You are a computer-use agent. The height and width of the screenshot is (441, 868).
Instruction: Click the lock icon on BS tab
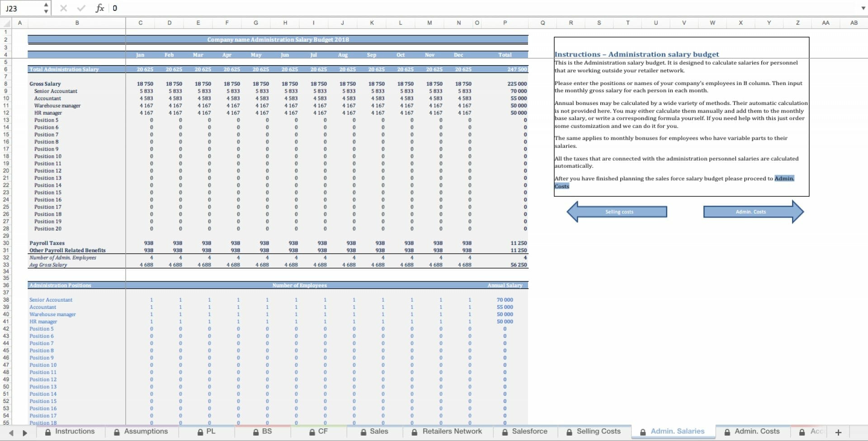point(256,432)
